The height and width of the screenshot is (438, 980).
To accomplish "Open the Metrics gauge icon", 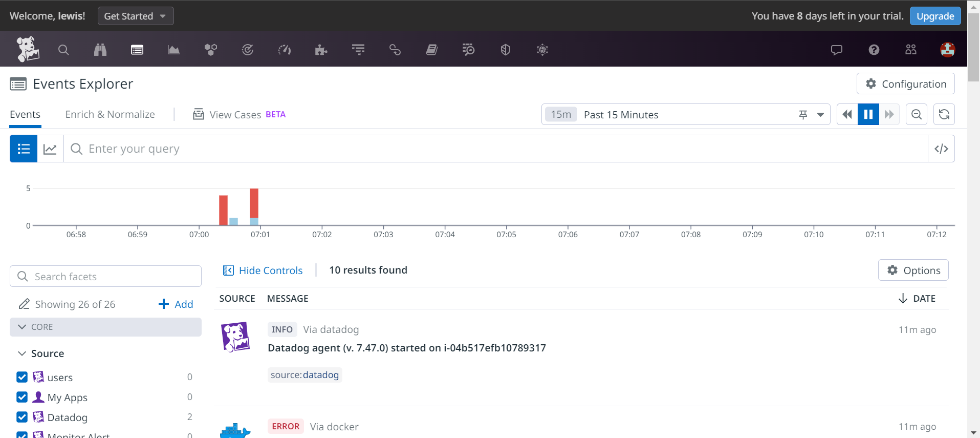I will [285, 50].
